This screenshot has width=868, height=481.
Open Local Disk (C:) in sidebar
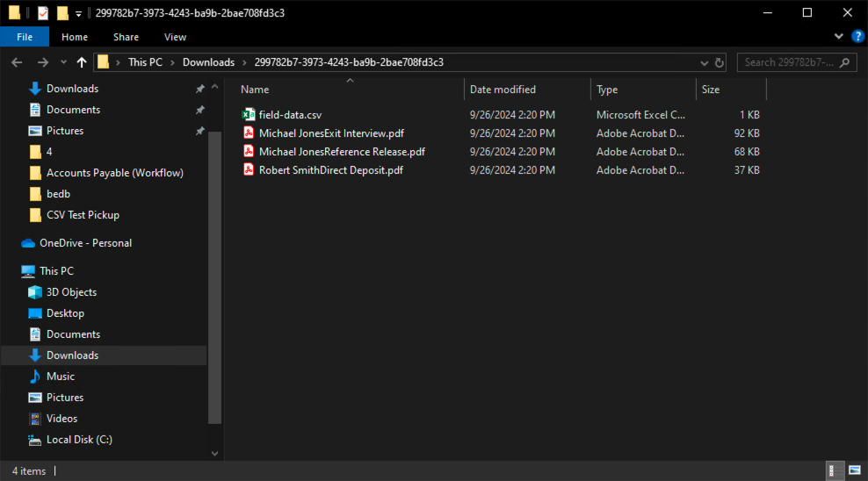pos(79,440)
